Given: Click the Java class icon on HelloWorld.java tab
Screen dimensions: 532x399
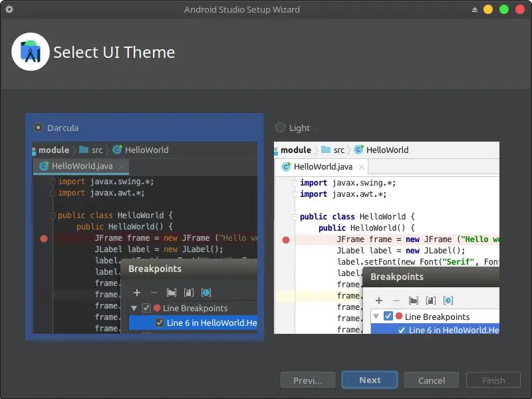Looking at the screenshot, I should coord(44,167).
